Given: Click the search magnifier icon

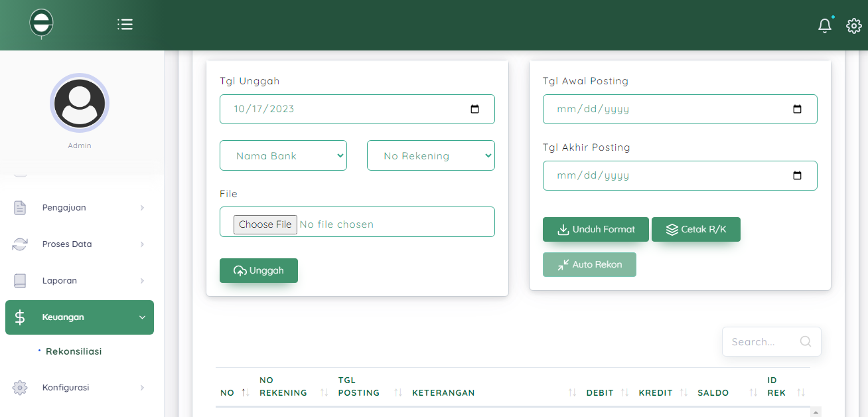Looking at the screenshot, I should [x=806, y=341].
